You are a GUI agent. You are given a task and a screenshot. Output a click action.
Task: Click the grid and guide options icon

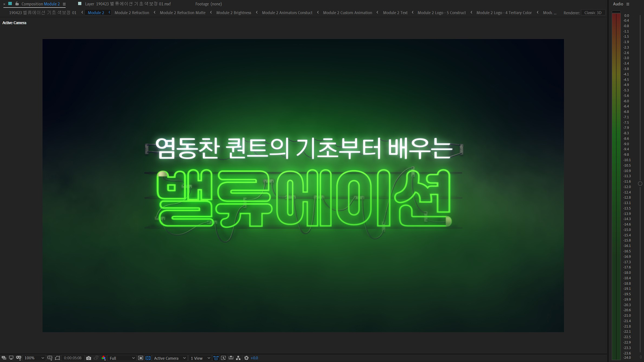50,358
